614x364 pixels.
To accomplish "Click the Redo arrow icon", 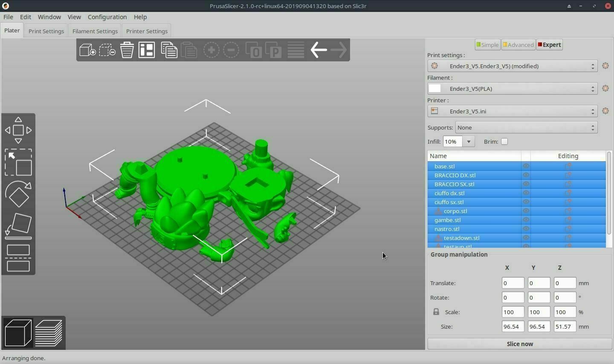I will pyautogui.click(x=339, y=50).
